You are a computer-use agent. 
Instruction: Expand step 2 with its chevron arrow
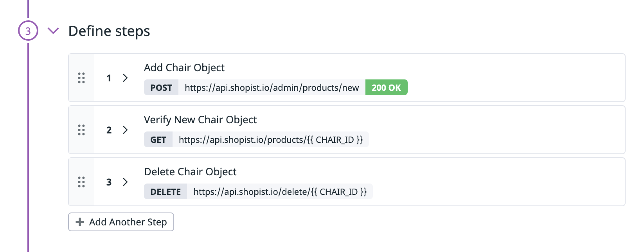point(125,130)
